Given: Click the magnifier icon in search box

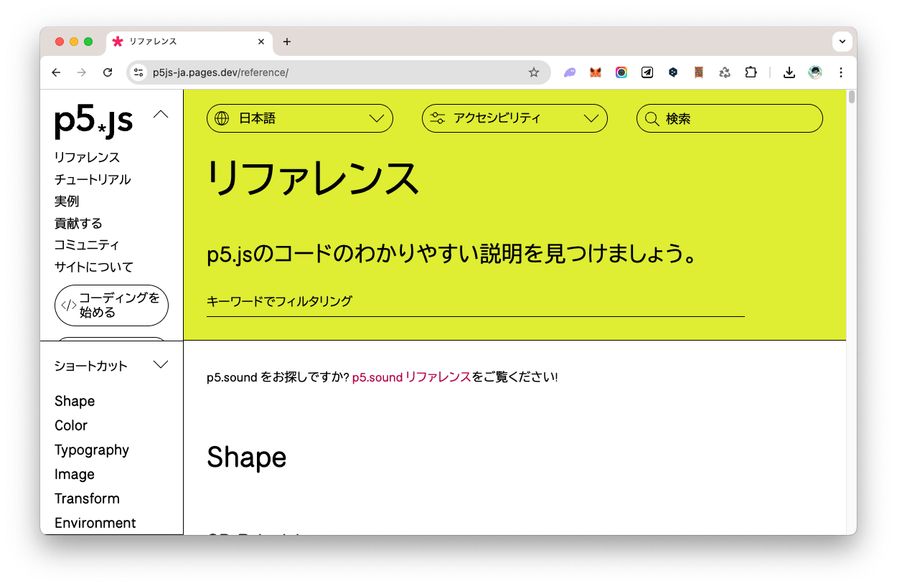Looking at the screenshot, I should tap(652, 119).
